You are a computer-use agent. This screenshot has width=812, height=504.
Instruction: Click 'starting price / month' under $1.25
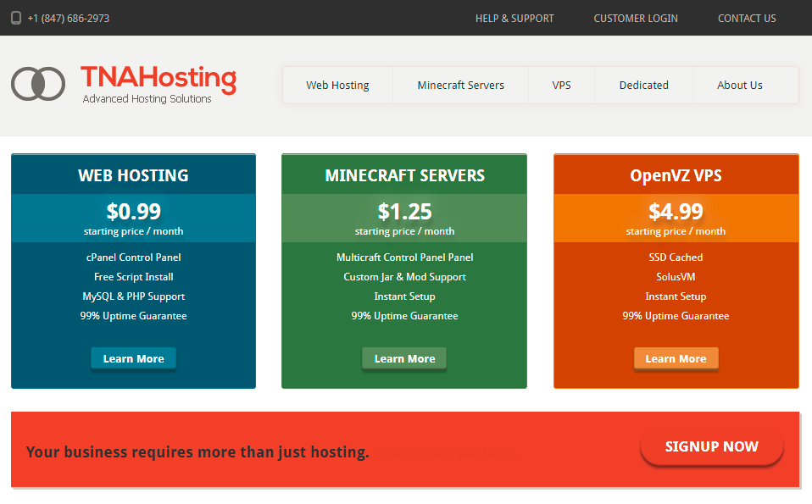(x=404, y=231)
